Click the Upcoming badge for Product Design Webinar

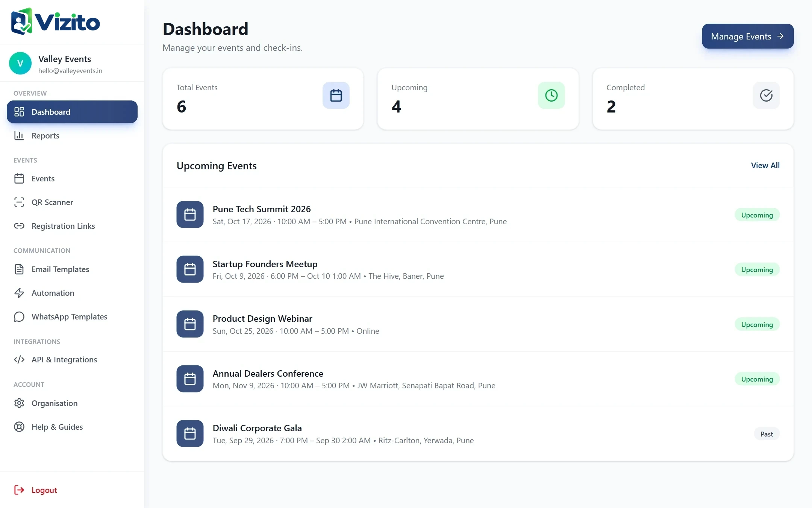(x=757, y=324)
